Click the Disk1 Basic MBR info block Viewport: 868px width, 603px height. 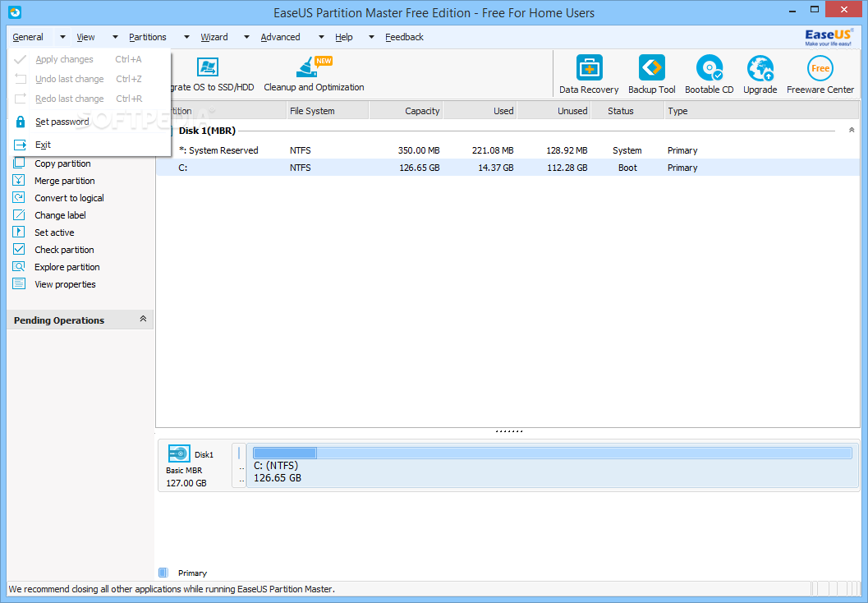click(195, 466)
